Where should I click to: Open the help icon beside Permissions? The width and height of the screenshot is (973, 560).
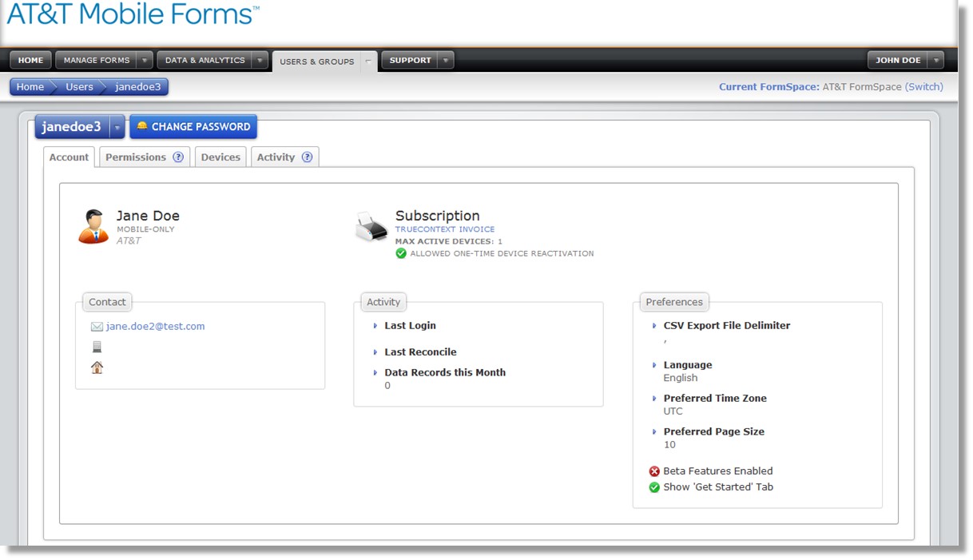coord(178,157)
